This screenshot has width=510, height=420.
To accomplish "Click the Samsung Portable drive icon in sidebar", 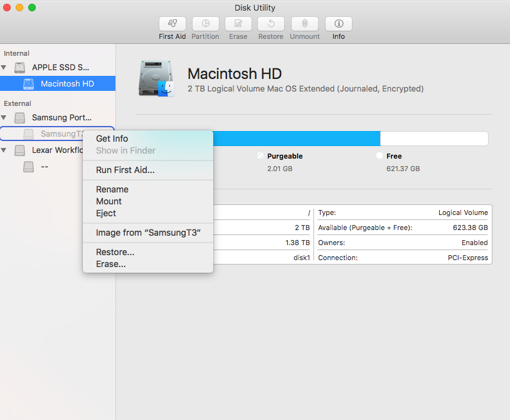I will 20,118.
